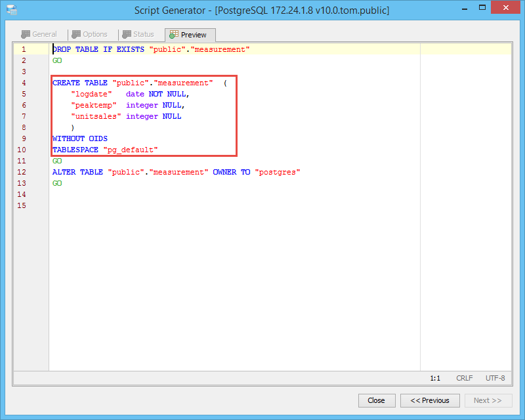Click the GO statement on line 11
This screenshot has height=420, width=525.
click(x=57, y=161)
